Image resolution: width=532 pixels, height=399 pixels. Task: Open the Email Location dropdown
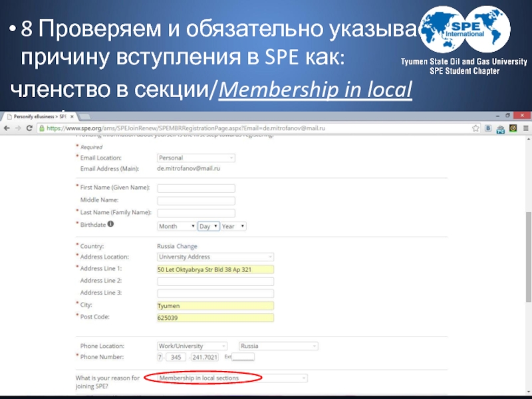pos(196,158)
